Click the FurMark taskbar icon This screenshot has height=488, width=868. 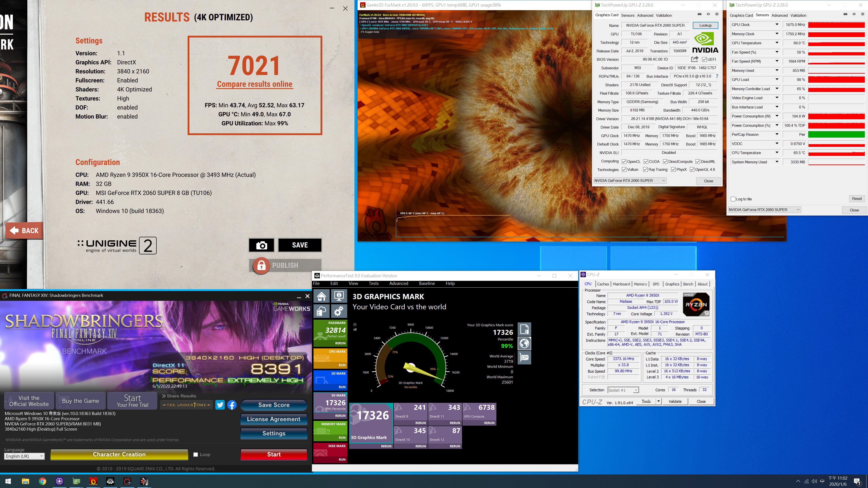coord(93,481)
